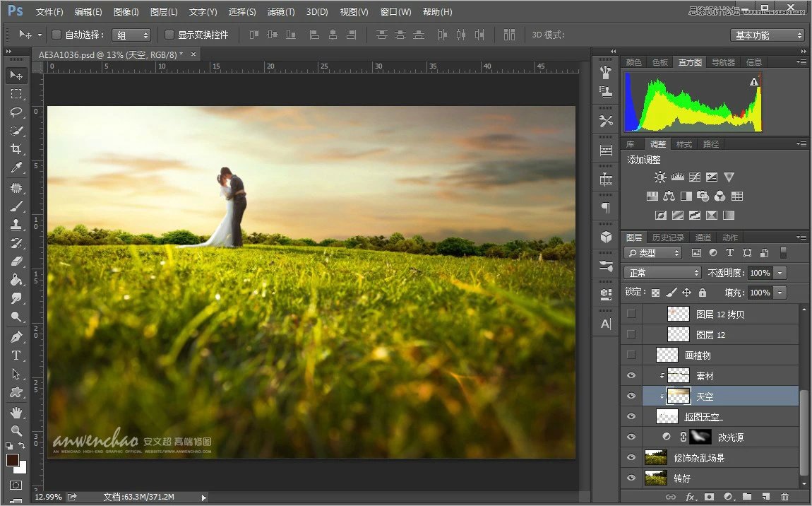Image resolution: width=812 pixels, height=506 pixels.
Task: Click the link-layers button below the layers
Action: (x=671, y=497)
